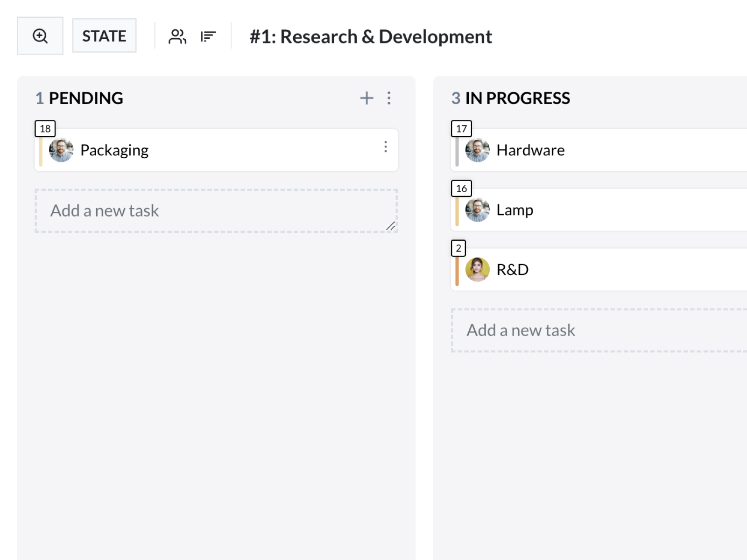
Task: Open the Packaging task's three-dot menu
Action: (385, 147)
